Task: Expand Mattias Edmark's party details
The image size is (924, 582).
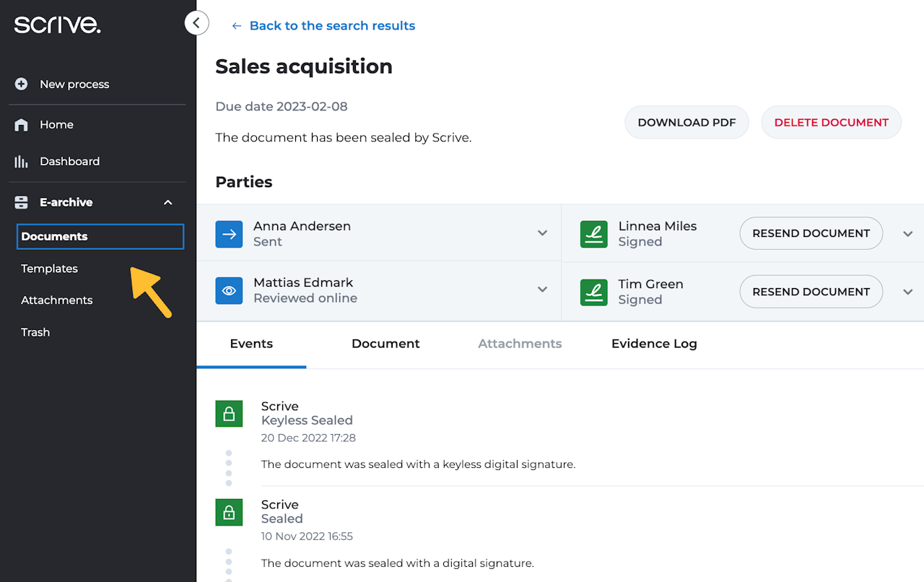Action: (542, 290)
